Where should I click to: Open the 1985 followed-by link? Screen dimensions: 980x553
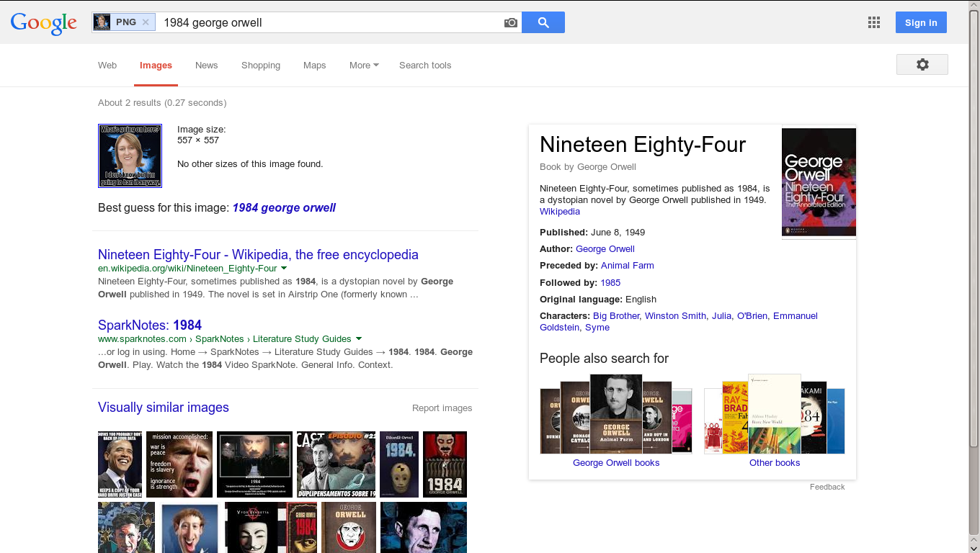coord(610,282)
